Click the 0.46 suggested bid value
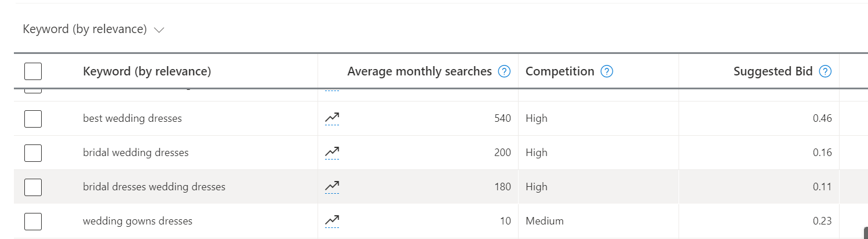868x239 pixels. 822,118
